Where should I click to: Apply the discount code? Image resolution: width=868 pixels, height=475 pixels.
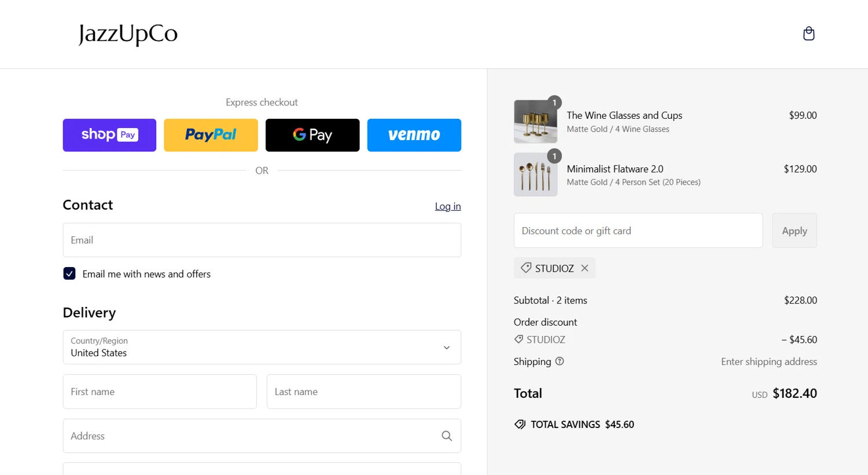795,231
